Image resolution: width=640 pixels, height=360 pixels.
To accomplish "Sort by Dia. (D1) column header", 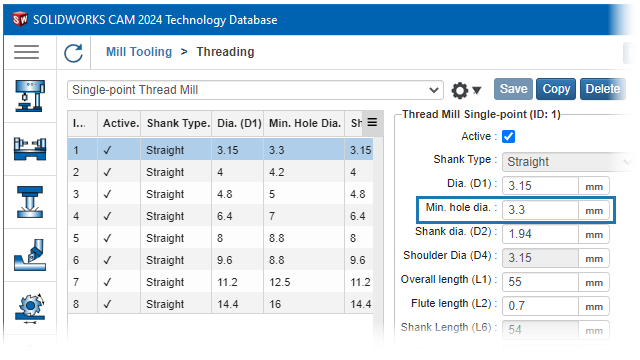I will pyautogui.click(x=238, y=123).
